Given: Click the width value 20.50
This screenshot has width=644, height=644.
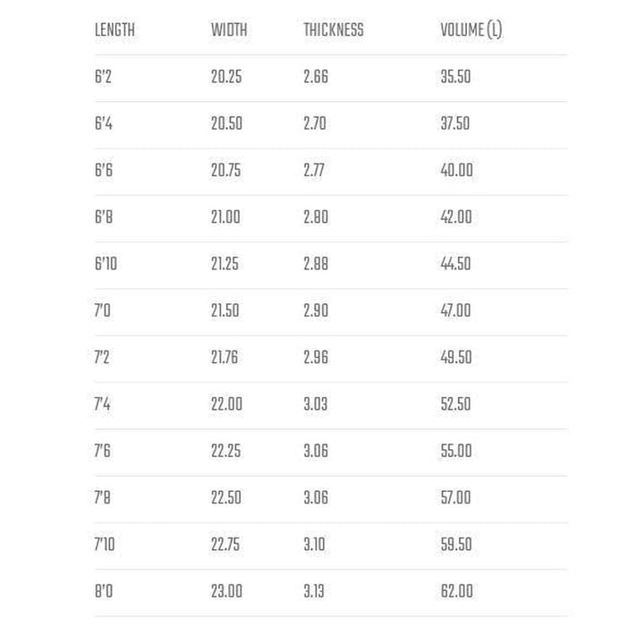Looking at the screenshot, I should pyautogui.click(x=226, y=123).
